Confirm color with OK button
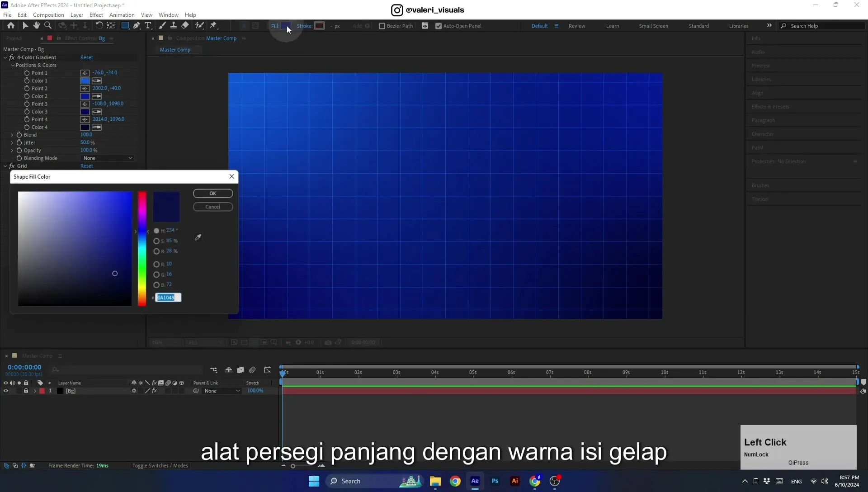This screenshot has height=492, width=868. 213,194
